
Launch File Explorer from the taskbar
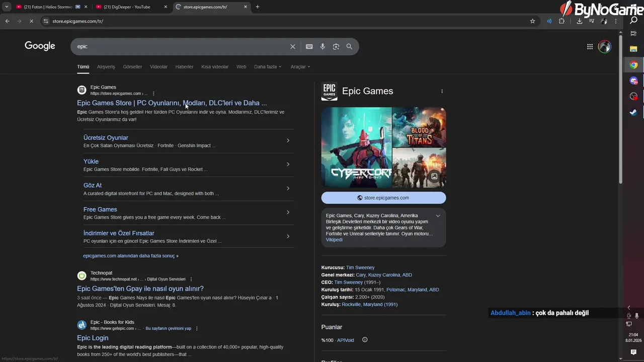click(x=633, y=49)
